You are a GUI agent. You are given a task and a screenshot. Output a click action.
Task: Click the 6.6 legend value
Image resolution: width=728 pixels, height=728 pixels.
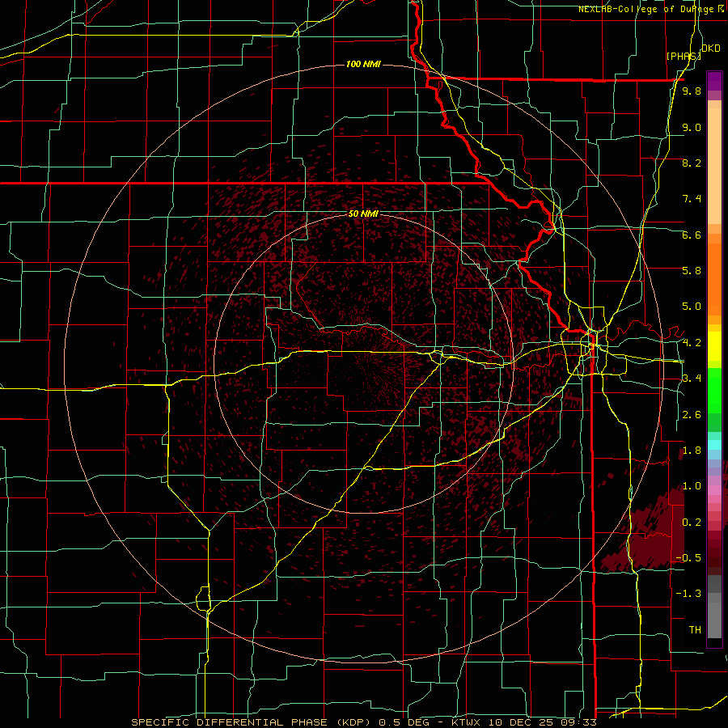[x=692, y=235]
